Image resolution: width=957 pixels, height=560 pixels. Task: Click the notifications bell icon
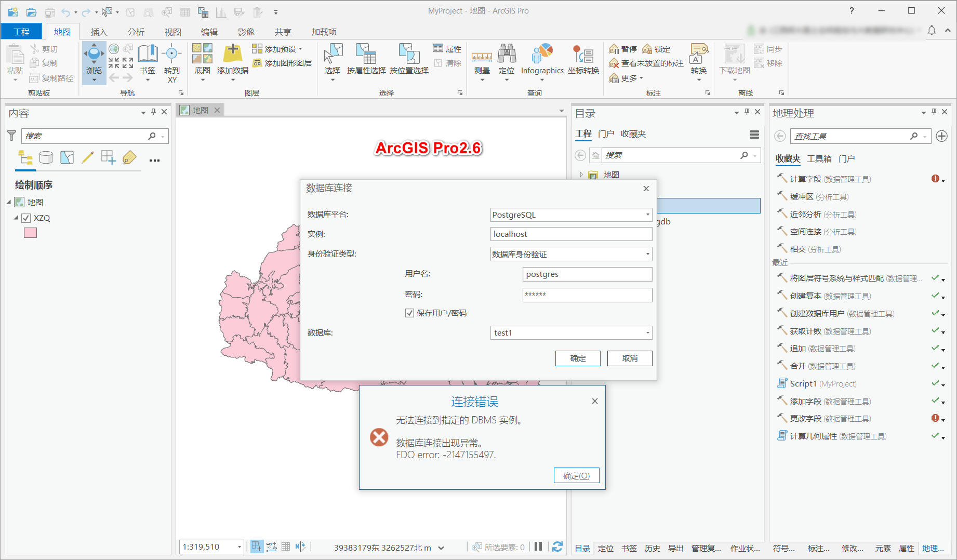coord(932,31)
